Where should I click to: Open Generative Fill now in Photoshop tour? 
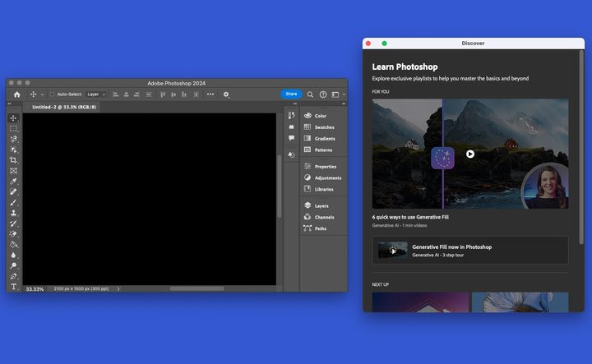pos(470,250)
